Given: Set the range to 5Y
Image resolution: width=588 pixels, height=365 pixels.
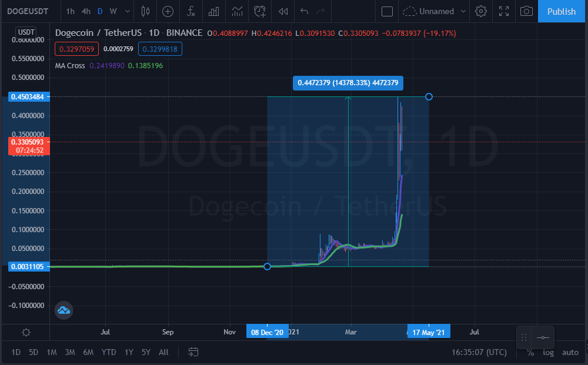Looking at the screenshot, I should pyautogui.click(x=146, y=352).
